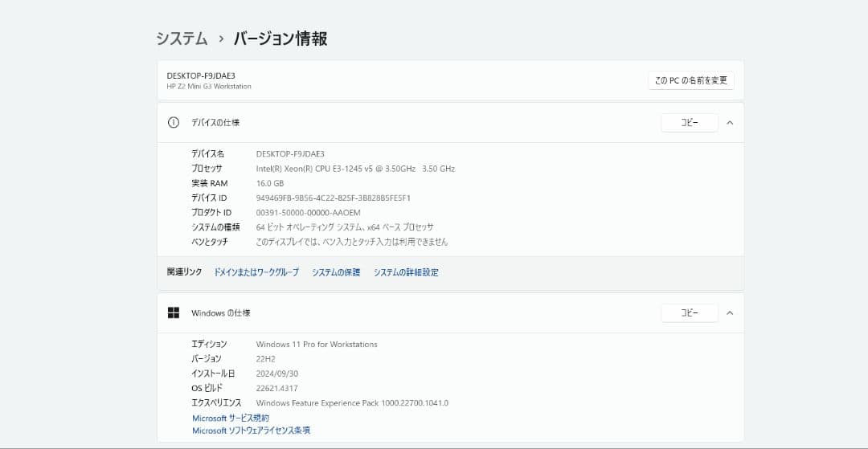Viewport: 868px width, 449px height.
Task: Open Microsoft サービス規約 link
Action: (x=231, y=418)
